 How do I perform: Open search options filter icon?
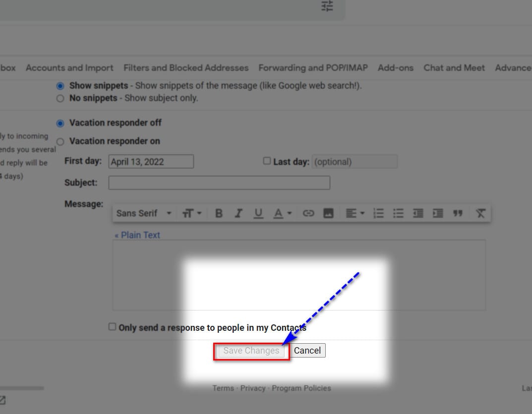click(x=327, y=6)
